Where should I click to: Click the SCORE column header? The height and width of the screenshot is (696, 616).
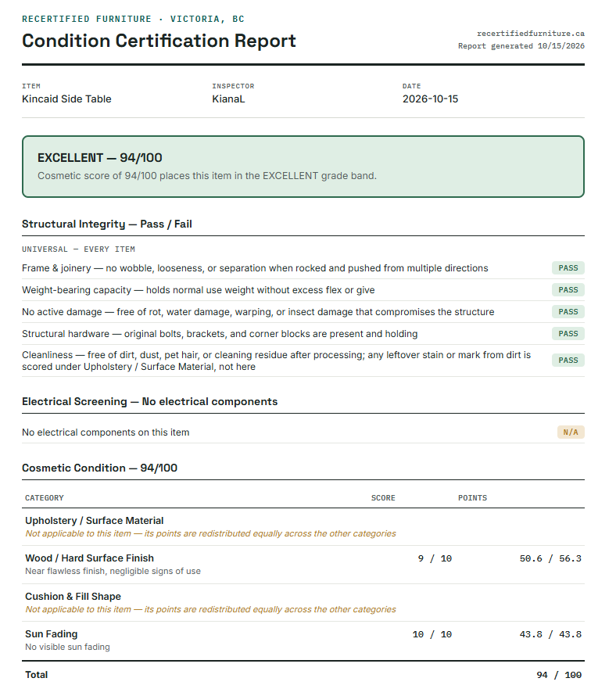click(383, 498)
